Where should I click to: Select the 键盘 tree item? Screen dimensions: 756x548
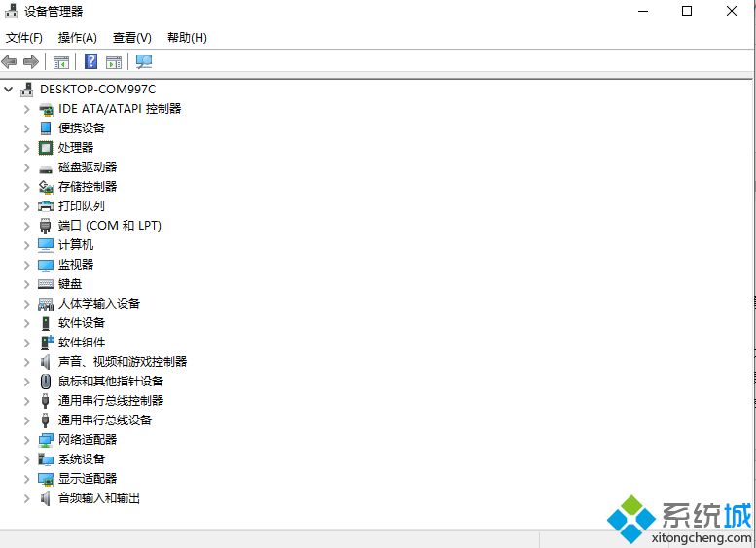(x=70, y=284)
